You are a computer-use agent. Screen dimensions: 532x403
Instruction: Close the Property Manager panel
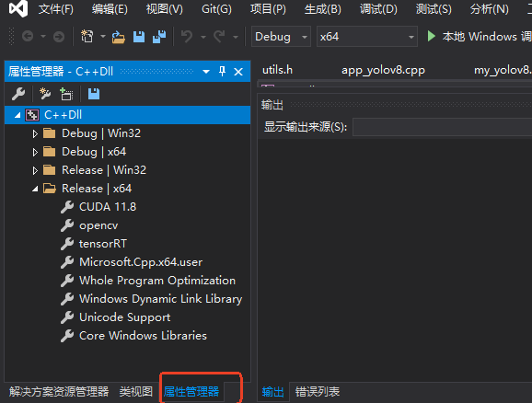(x=238, y=72)
